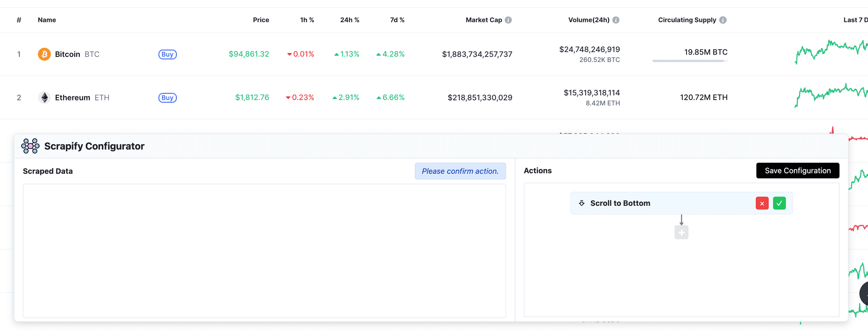Click Bitcoin market cap $1,883,734,257,737
The width and height of the screenshot is (868, 333).
[x=477, y=54]
